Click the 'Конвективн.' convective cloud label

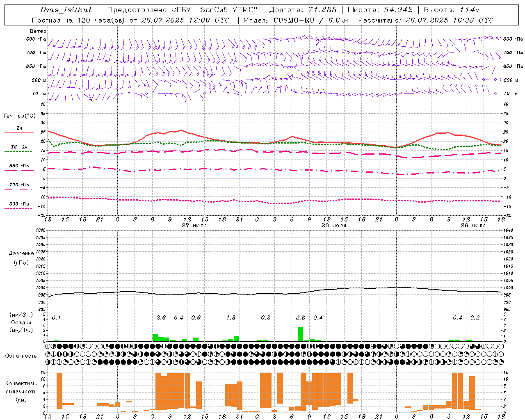[21, 383]
